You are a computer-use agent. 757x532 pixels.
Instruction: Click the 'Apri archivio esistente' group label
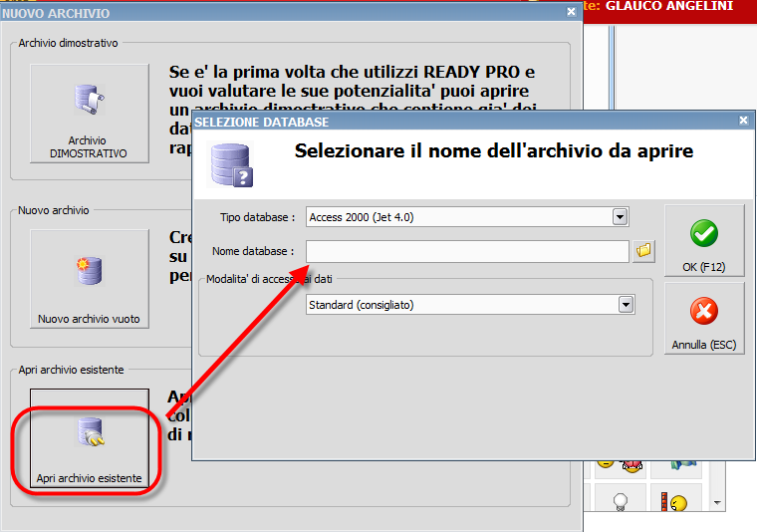[72, 370]
